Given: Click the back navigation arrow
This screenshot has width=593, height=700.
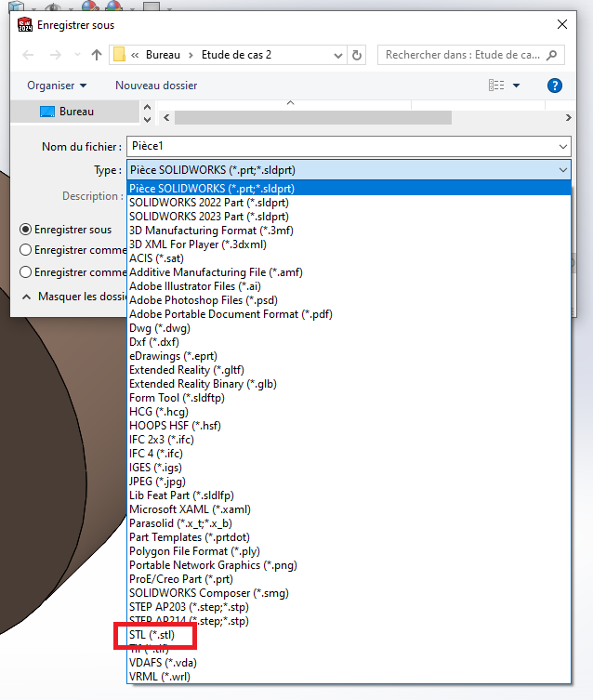Looking at the screenshot, I should pos(28,55).
